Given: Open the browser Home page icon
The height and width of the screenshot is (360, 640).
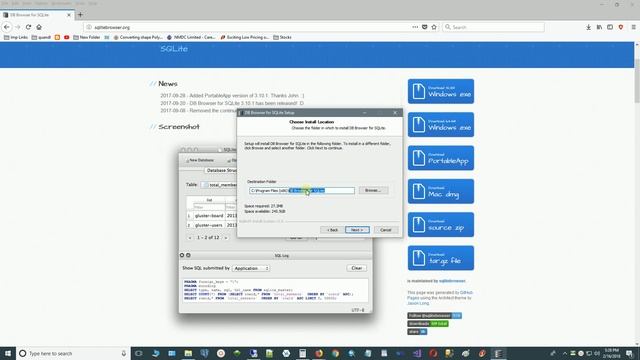Looking at the screenshot, I should tap(39, 27).
